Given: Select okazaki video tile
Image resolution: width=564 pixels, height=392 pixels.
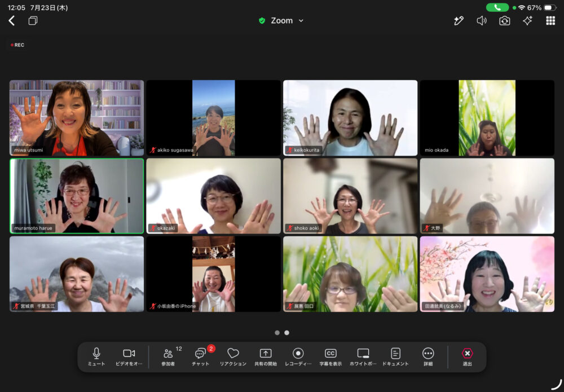Looking at the screenshot, I should coord(213,196).
